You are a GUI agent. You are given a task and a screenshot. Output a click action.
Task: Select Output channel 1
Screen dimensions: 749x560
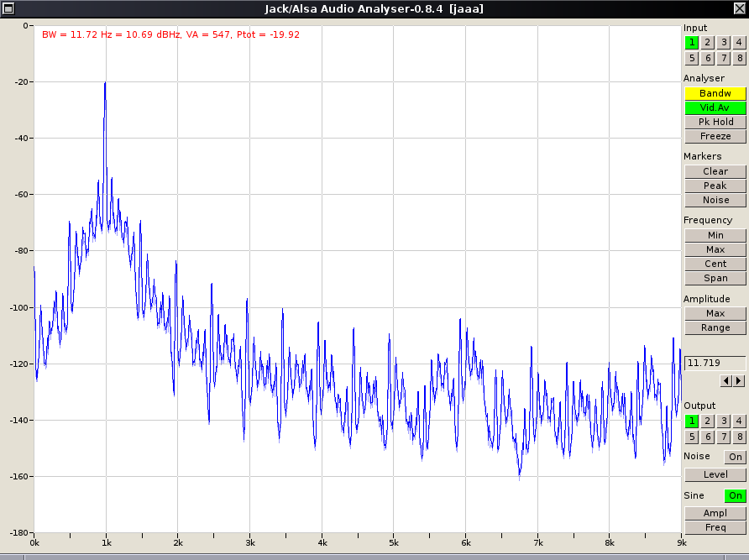691,421
